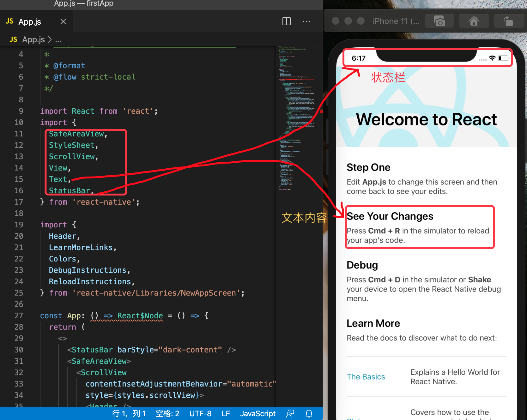527x420 pixels.
Task: Click the Header import on line 20
Action: point(63,236)
